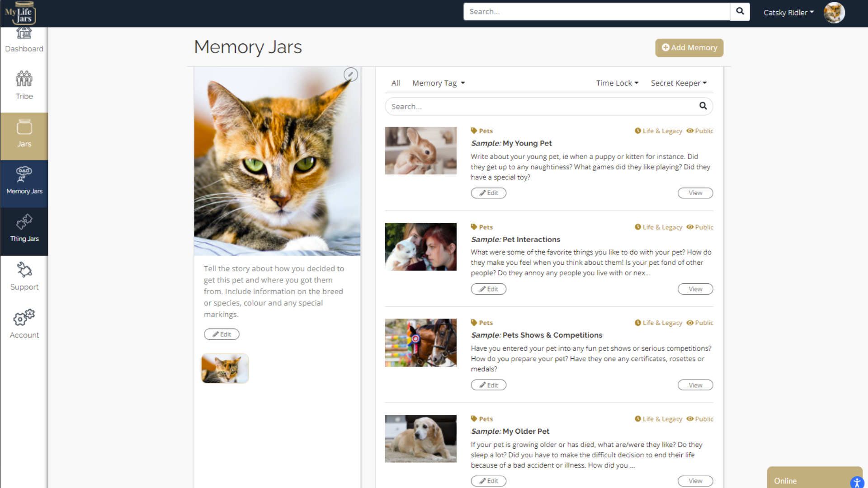Expand the Memory Tag dropdown

point(439,83)
